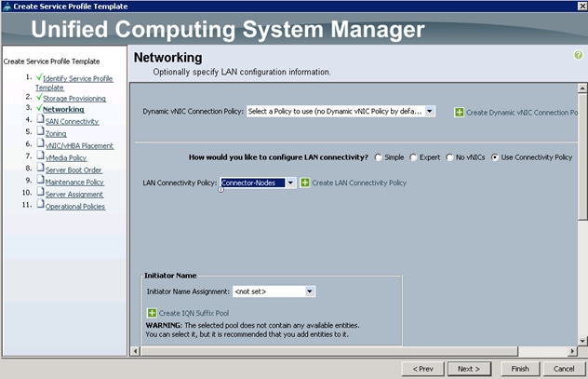Screen dimensions: 588x379
Task: Click the vertical scrollbar down arrow
Action: [582, 341]
